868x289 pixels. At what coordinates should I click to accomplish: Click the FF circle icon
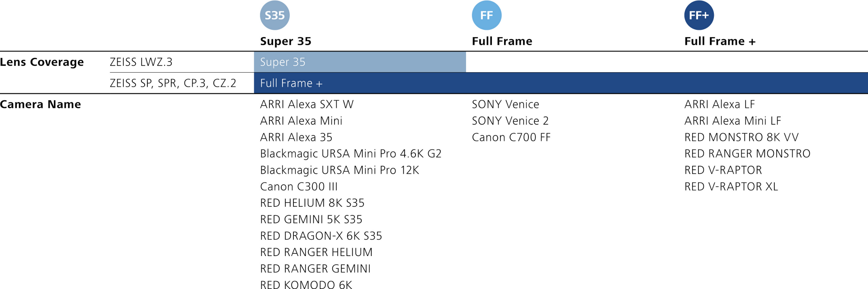click(486, 15)
